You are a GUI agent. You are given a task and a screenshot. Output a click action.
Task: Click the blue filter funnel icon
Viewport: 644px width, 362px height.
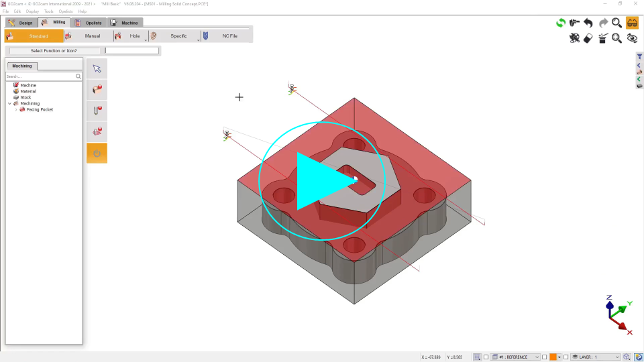click(639, 57)
